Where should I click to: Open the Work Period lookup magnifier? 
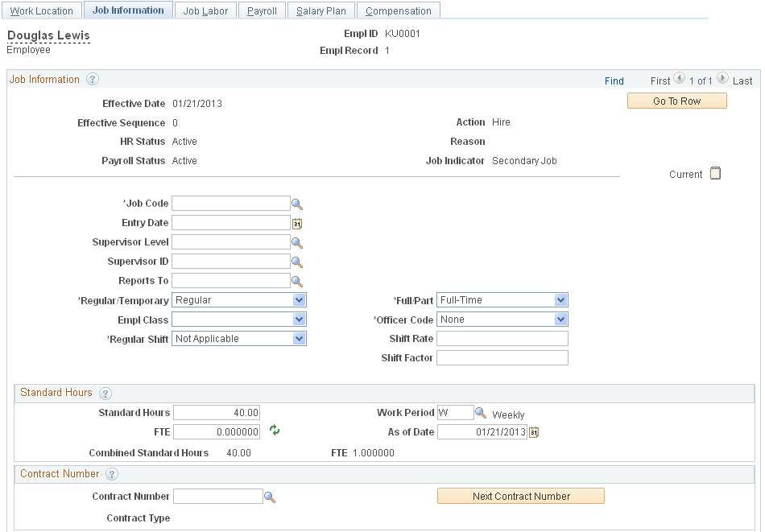[x=481, y=413]
